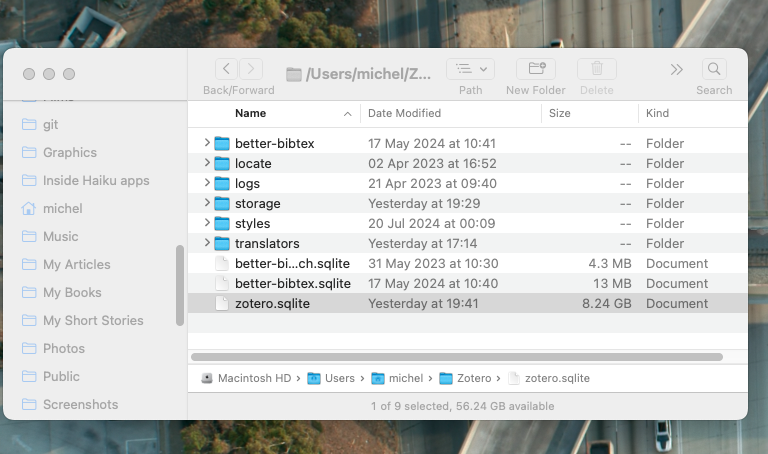Expand the better-bibtex folder

click(x=207, y=143)
